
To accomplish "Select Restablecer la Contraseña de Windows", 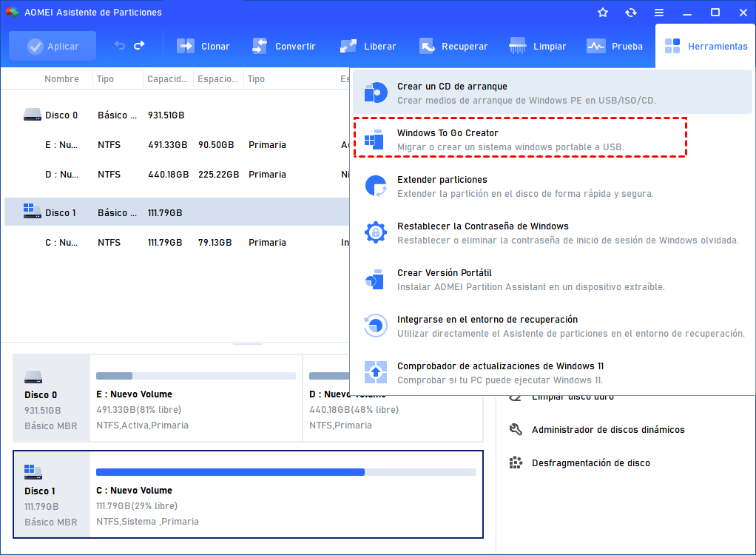I will [x=553, y=233].
